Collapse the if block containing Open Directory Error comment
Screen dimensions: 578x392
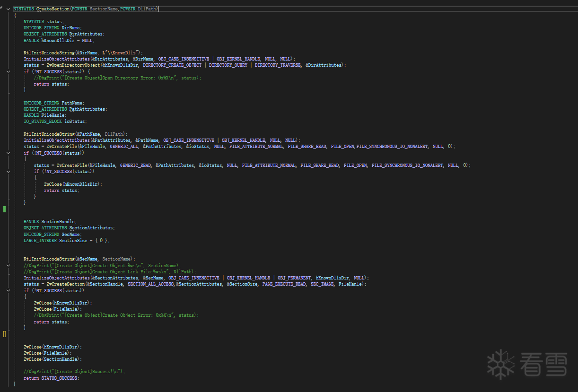(x=8, y=71)
